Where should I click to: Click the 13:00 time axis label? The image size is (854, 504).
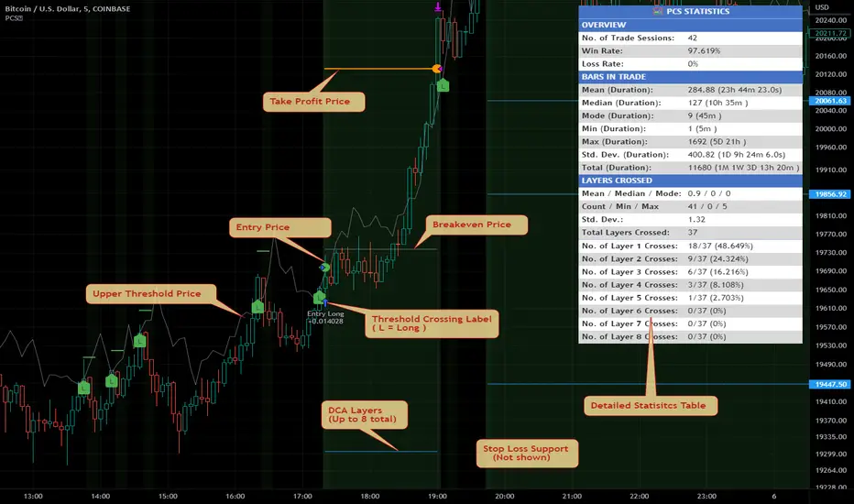click(x=33, y=496)
